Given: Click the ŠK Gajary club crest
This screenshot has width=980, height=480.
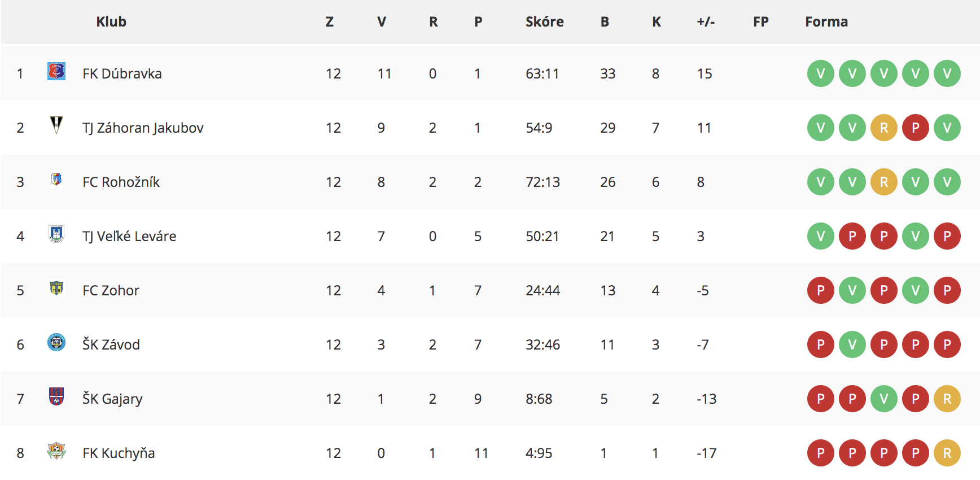Looking at the screenshot, I should [x=56, y=396].
